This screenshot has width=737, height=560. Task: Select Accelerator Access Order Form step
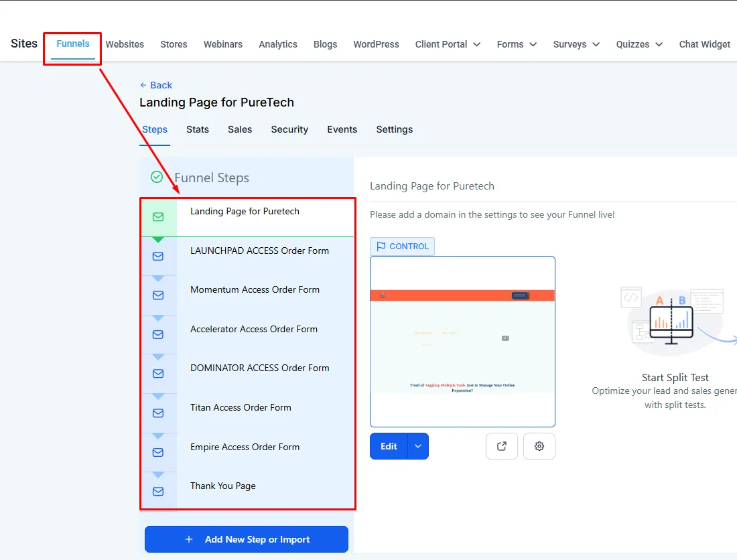coord(248,334)
